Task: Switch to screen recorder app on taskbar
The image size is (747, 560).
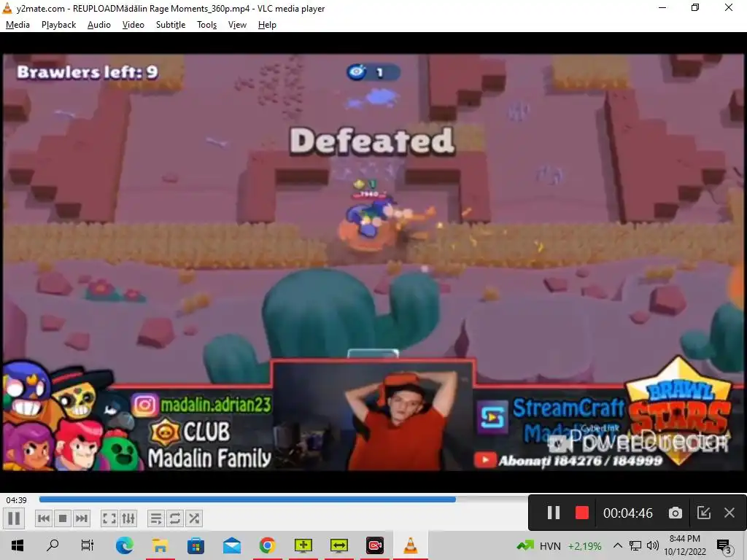Action: pyautogui.click(x=375, y=545)
